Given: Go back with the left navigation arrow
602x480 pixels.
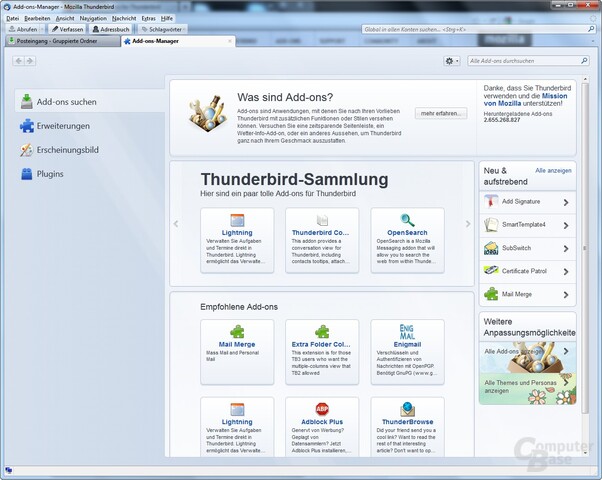Looking at the screenshot, I should pos(18,61).
